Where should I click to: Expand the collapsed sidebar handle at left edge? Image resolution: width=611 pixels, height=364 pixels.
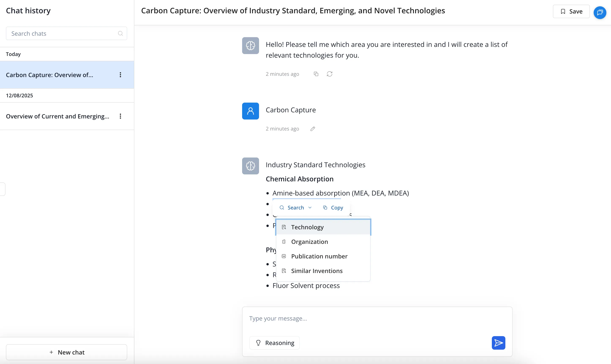click(3, 189)
